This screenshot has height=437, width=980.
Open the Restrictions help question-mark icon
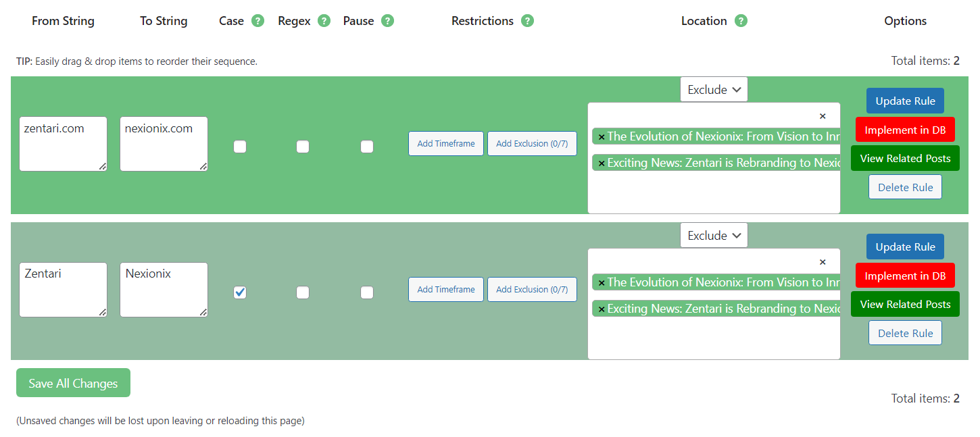[527, 21]
